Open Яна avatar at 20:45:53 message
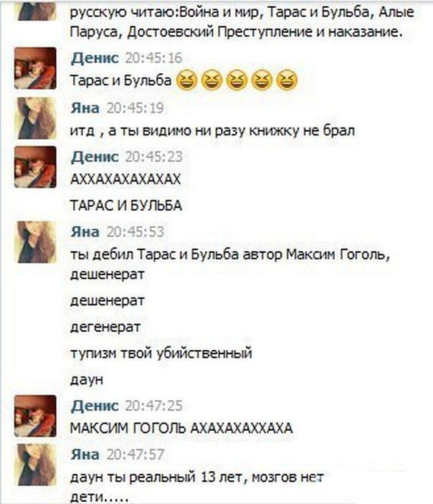Screen dimensions: 433x504 coord(35,242)
